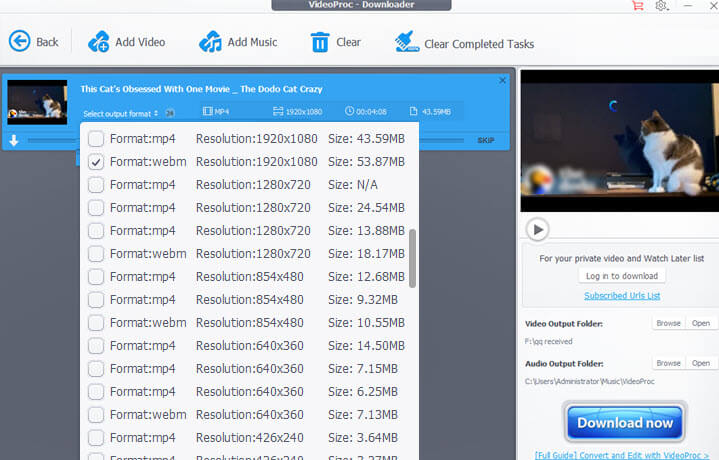The height and width of the screenshot is (460, 719).
Task: Click the Add Video icon
Action: [x=99, y=42]
